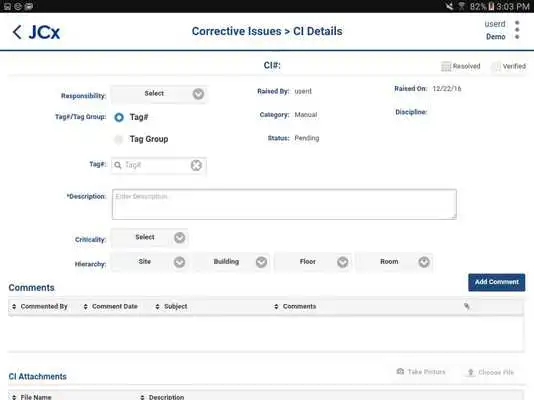Clear the Tag# search field
The image size is (534, 400).
[x=196, y=165]
